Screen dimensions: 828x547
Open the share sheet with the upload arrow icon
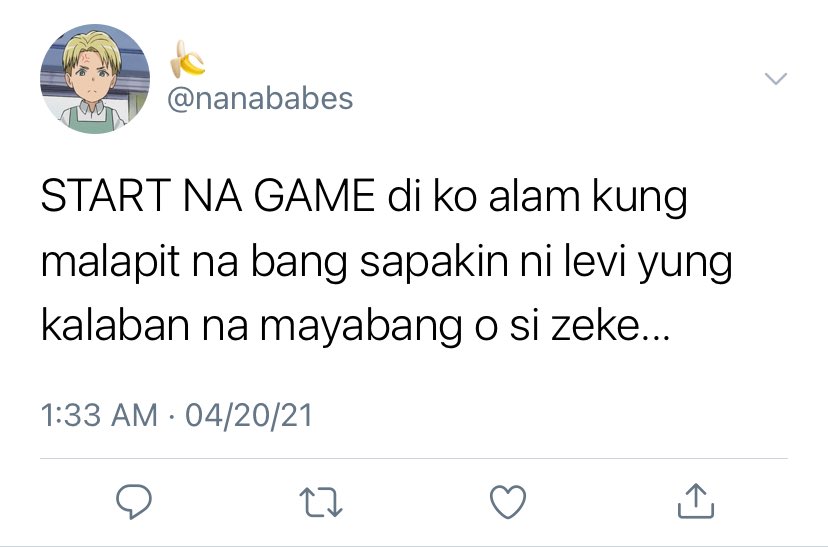(695, 501)
